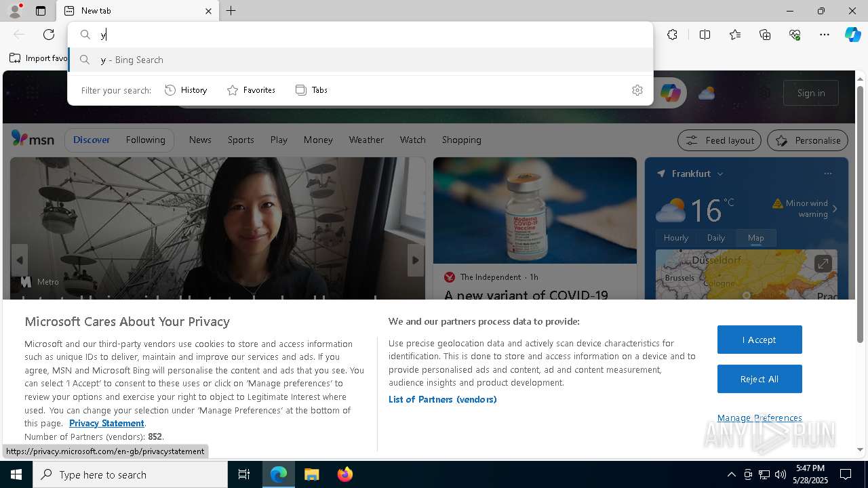The width and height of the screenshot is (868, 488).
Task: Toggle Split screen icon
Action: [x=705, y=35]
